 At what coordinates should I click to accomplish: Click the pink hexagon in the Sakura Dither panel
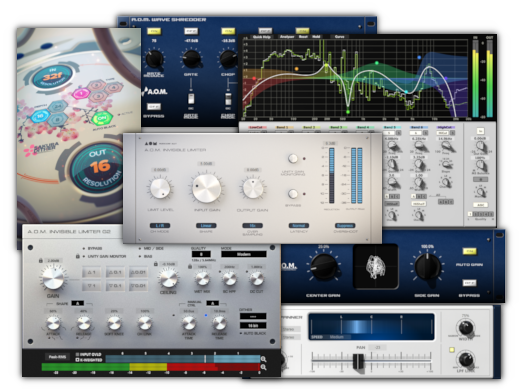[x=81, y=93]
